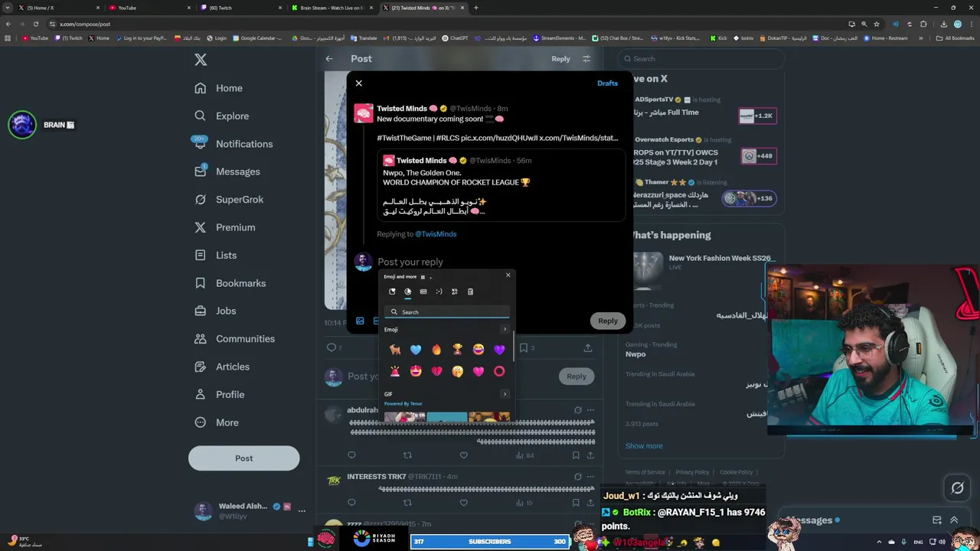This screenshot has width=980, height=551.
Task: Open Bookmarks in the sidebar
Action: pyautogui.click(x=230, y=283)
